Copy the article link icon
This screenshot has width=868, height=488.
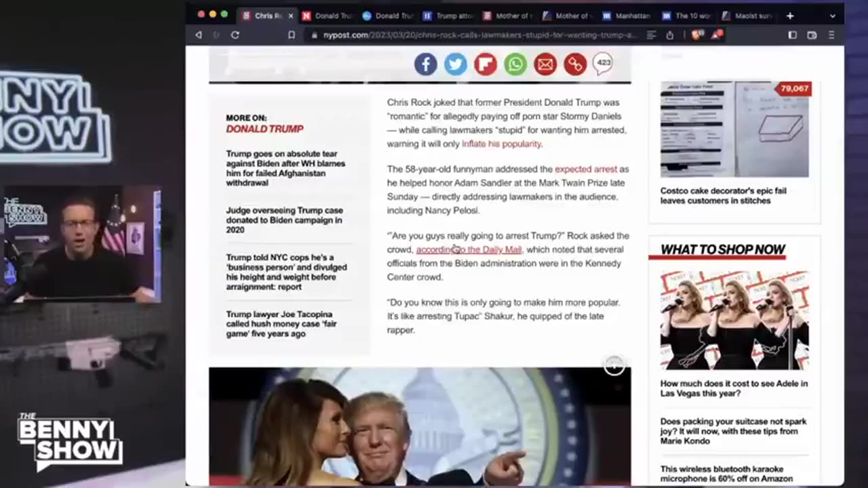(x=575, y=64)
